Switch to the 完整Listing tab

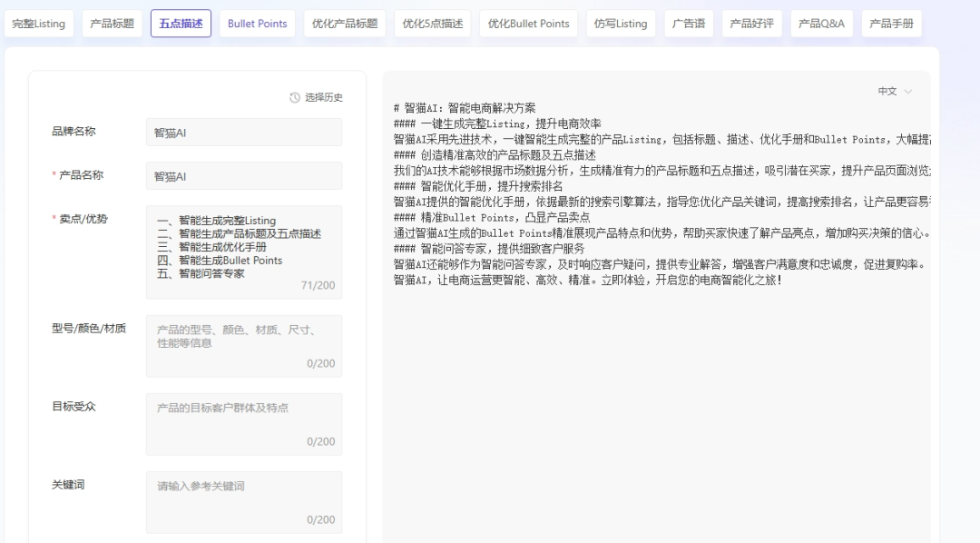[x=39, y=24]
